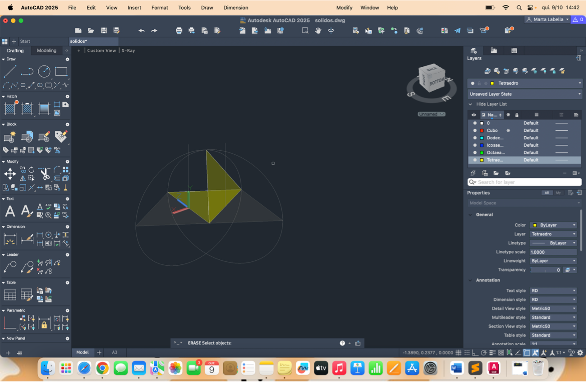
Task: Select the Multileader tool
Action: coord(10,267)
